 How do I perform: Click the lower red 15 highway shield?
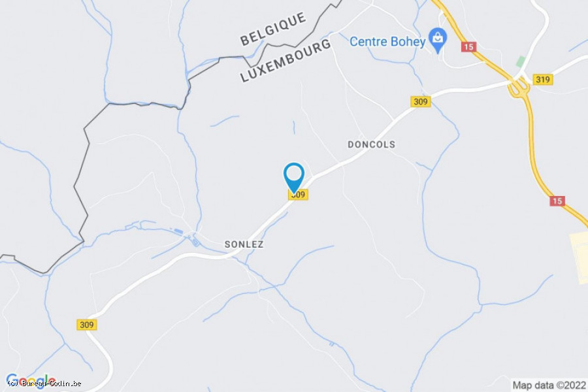pos(557,201)
